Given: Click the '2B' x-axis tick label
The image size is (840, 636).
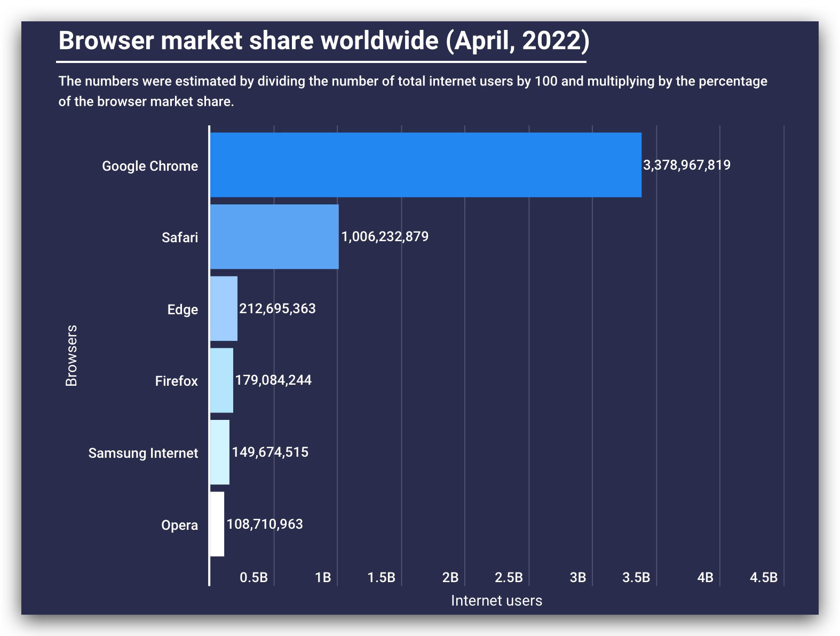Looking at the screenshot, I should (x=450, y=577).
